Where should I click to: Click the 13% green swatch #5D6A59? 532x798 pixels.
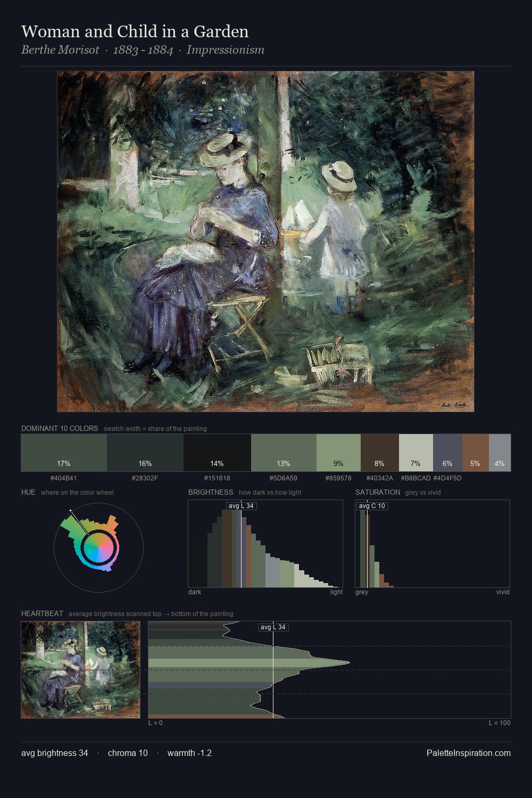(x=284, y=453)
